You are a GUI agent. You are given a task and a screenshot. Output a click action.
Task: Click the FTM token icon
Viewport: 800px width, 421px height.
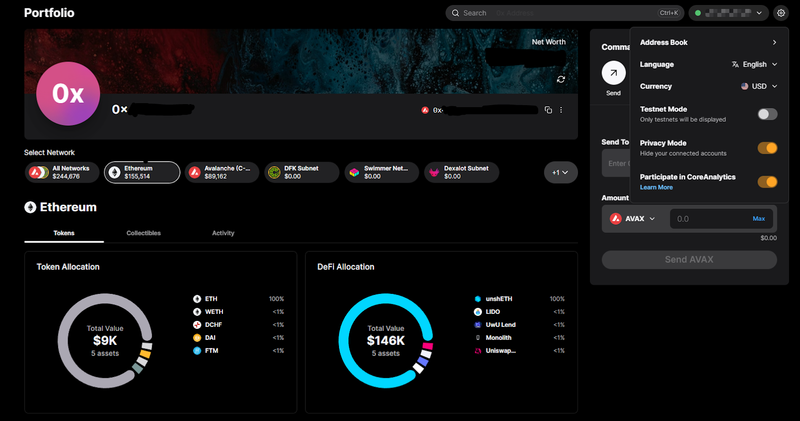coord(197,351)
